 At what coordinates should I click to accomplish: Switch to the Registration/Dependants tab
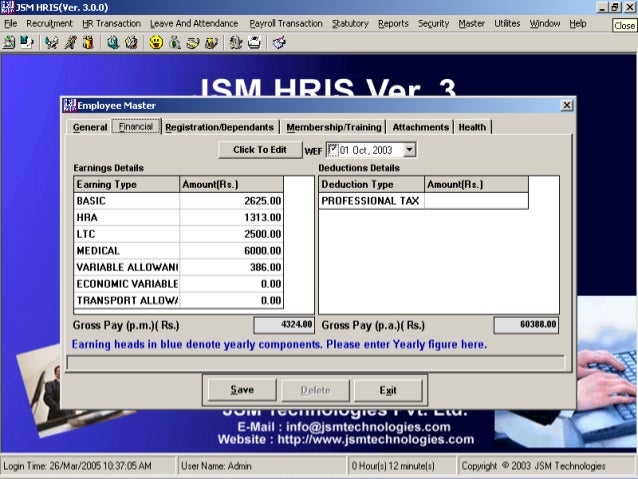pyautogui.click(x=220, y=127)
